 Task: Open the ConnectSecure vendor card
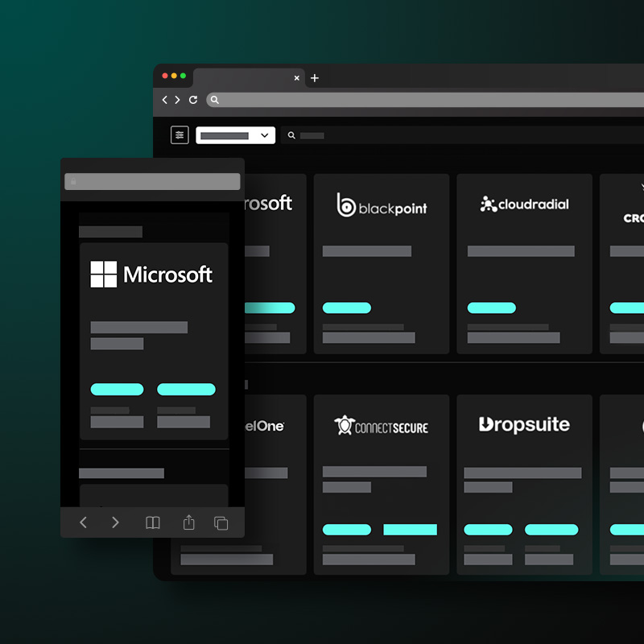point(381,485)
